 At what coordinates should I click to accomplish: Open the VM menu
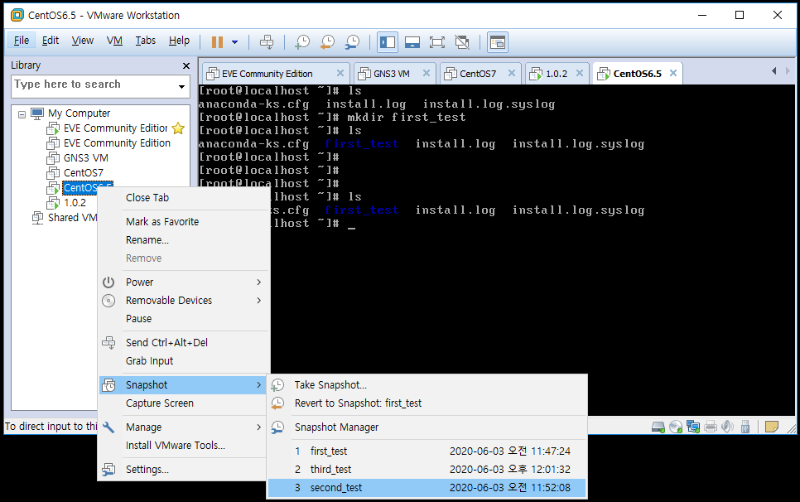[115, 40]
